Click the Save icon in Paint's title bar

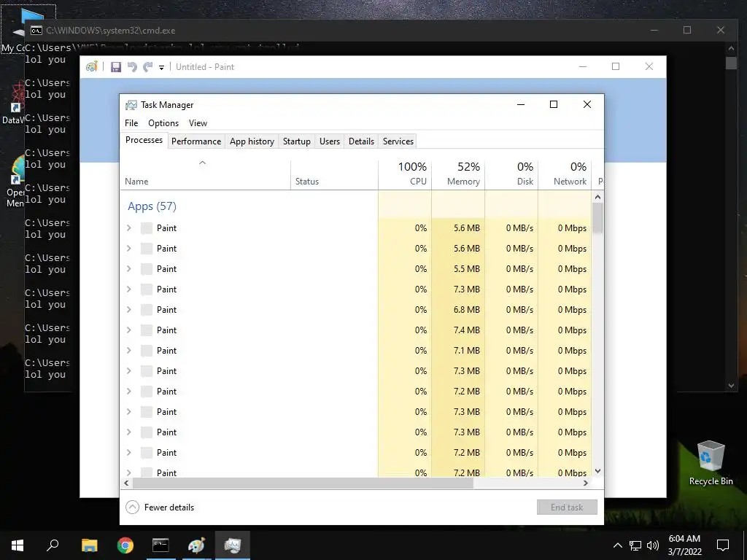click(x=116, y=67)
